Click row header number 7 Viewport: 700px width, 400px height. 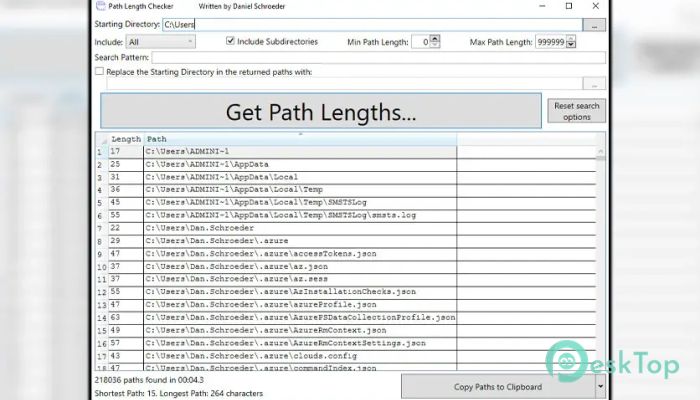pos(101,229)
